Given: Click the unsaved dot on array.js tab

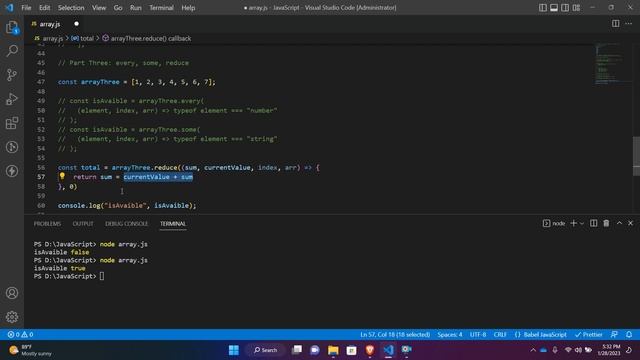Looking at the screenshot, I should [76, 24].
